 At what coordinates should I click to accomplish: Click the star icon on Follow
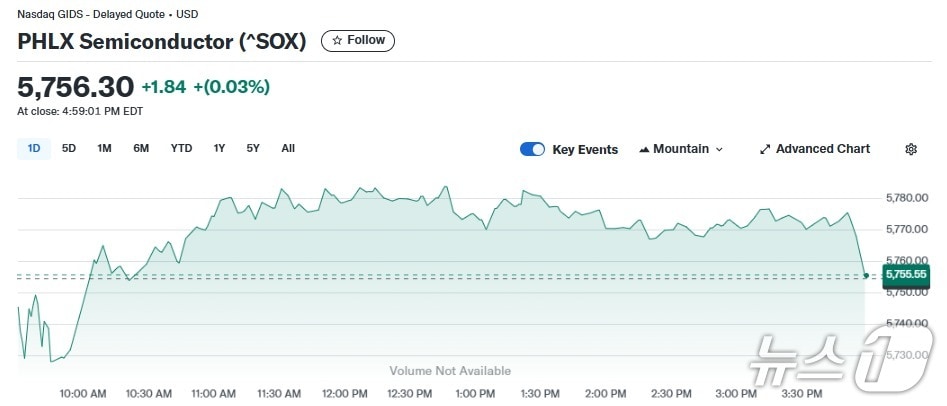coord(337,41)
